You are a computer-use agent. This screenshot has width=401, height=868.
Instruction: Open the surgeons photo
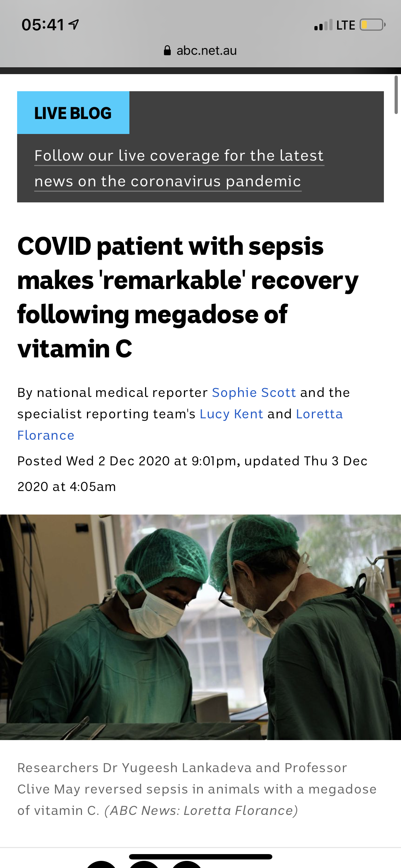200,627
